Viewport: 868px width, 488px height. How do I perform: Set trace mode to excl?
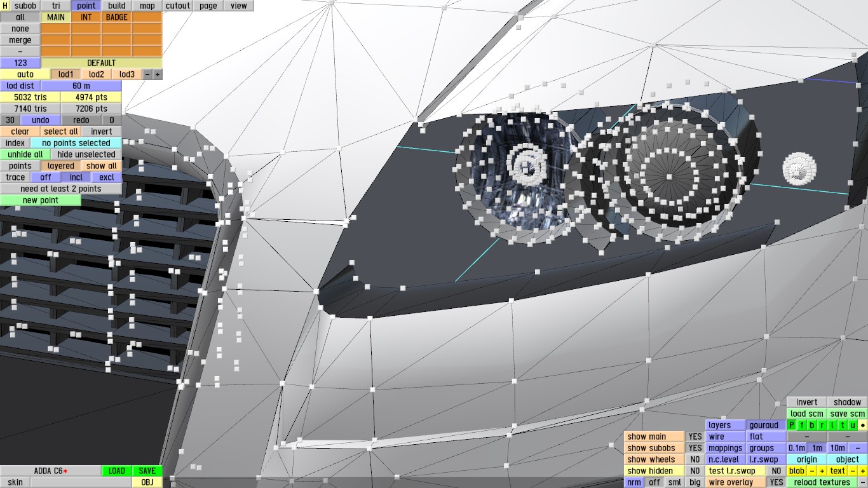click(x=107, y=177)
